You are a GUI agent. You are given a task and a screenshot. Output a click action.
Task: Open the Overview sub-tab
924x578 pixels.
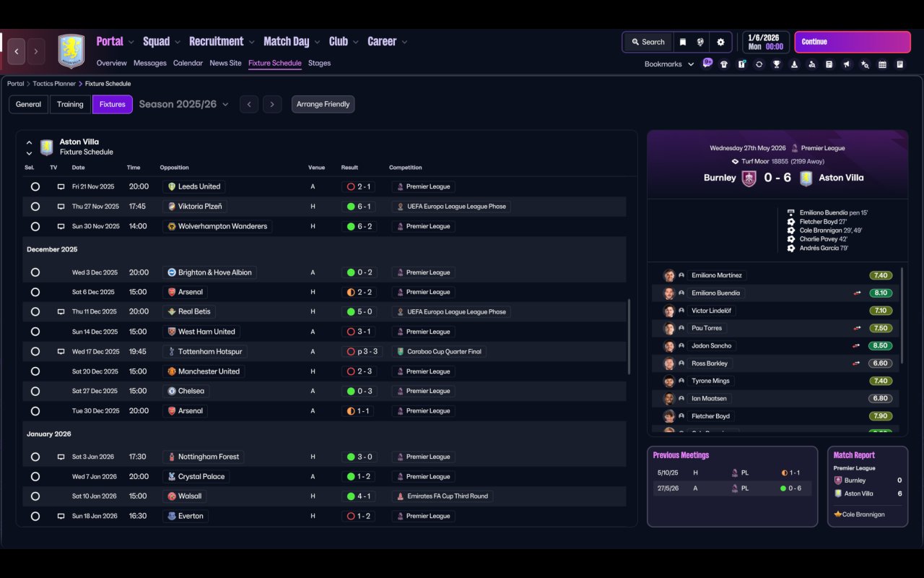click(111, 63)
